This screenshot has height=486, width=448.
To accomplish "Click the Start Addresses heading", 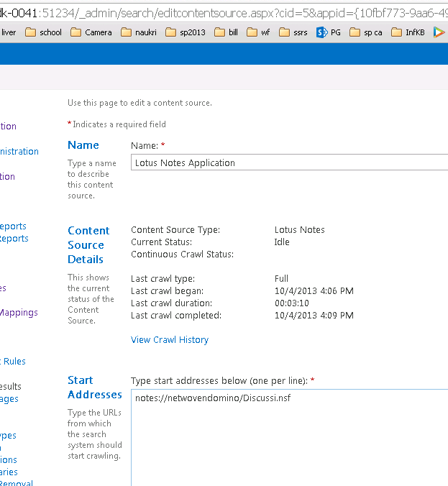I will tap(94, 388).
